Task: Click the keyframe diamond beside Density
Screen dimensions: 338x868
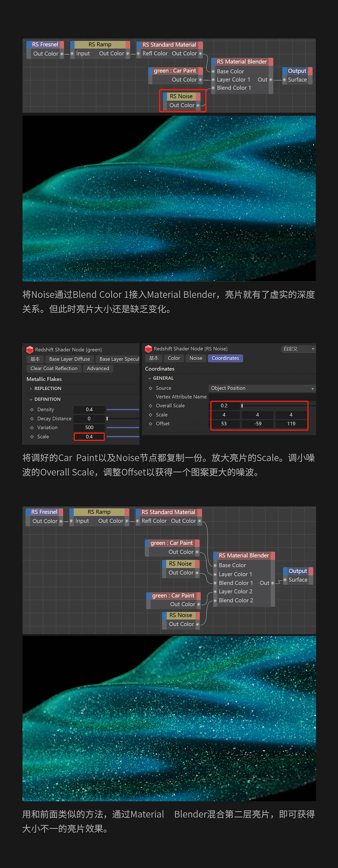Action: click(32, 409)
